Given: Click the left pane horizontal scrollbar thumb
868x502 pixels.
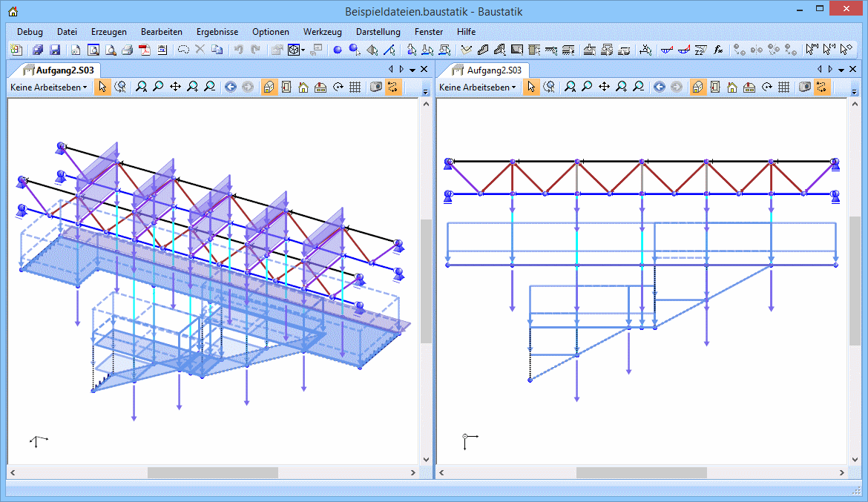Looking at the screenshot, I should pyautogui.click(x=212, y=472).
